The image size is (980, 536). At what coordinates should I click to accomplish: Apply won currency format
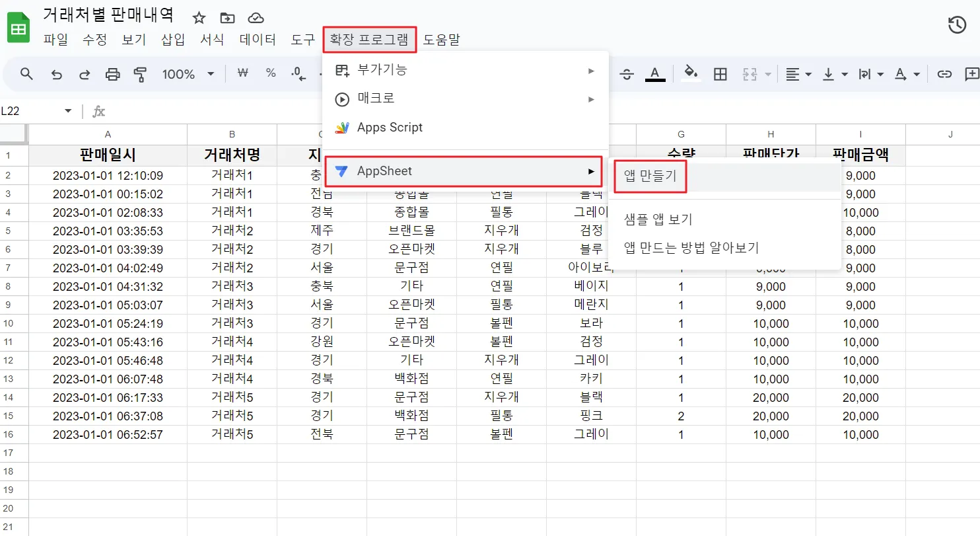click(242, 73)
